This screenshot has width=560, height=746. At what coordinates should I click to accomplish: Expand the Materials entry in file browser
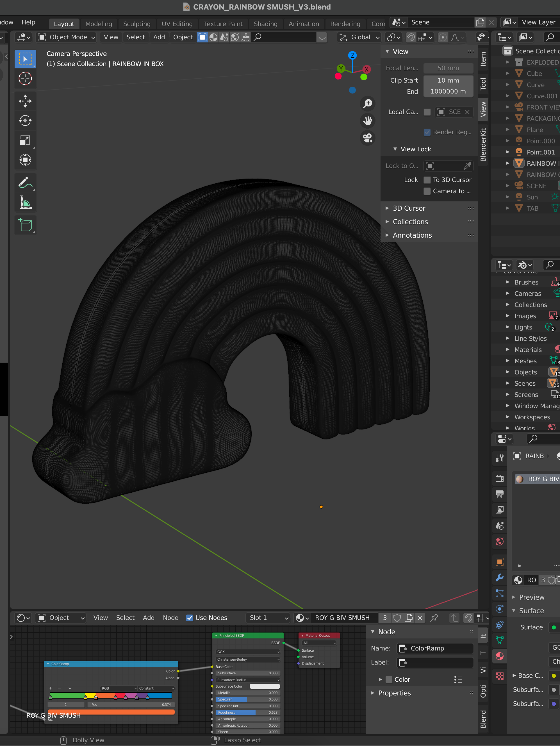528,350
